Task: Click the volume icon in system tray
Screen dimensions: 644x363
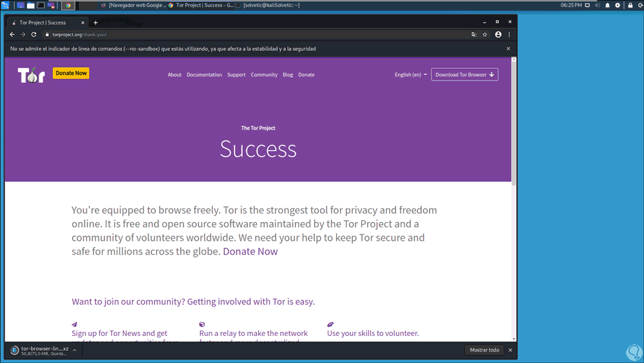Action: tap(598, 5)
